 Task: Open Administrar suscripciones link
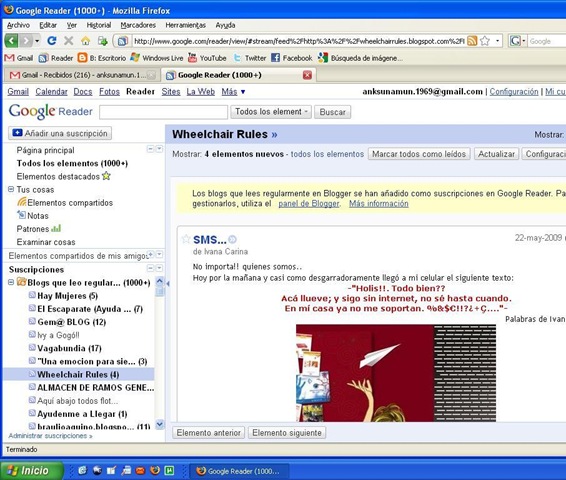tap(51, 436)
